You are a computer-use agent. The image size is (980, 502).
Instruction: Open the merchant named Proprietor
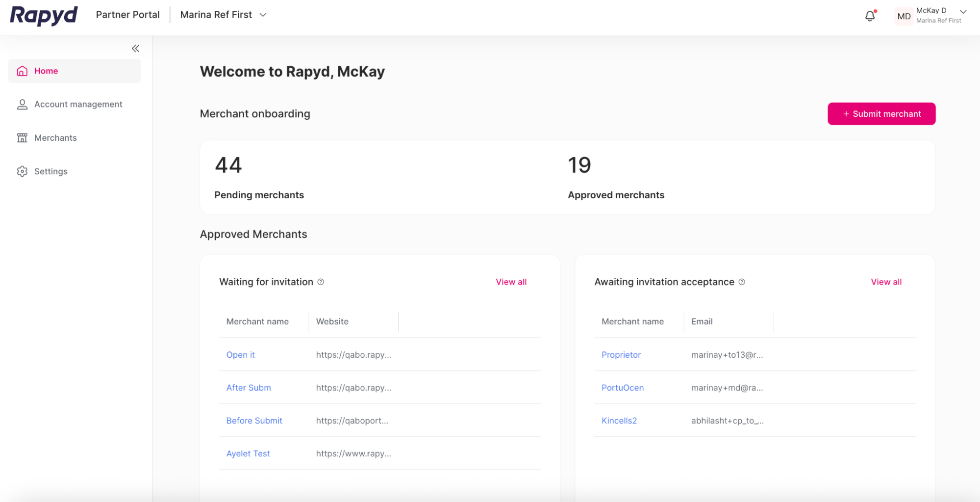point(621,354)
